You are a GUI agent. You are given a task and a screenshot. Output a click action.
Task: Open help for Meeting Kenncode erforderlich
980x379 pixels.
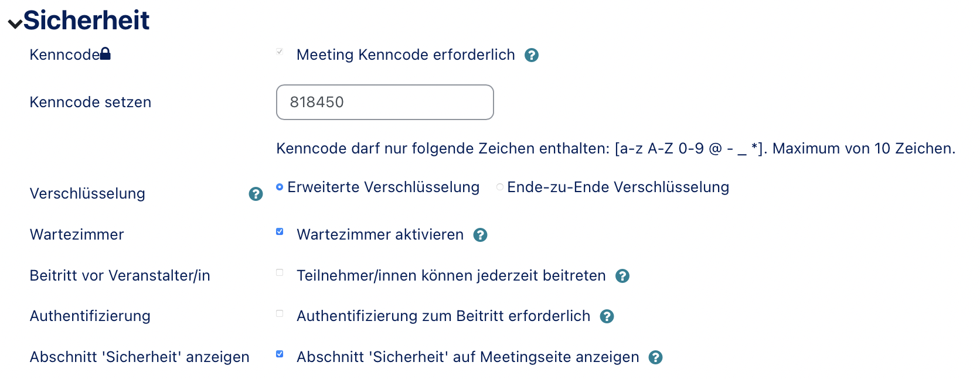tap(532, 55)
